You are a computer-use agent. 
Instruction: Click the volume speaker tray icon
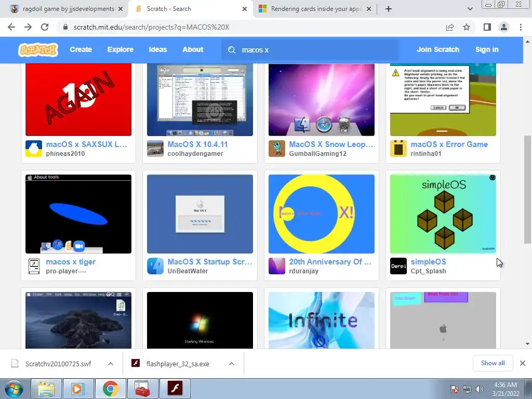coord(479,389)
